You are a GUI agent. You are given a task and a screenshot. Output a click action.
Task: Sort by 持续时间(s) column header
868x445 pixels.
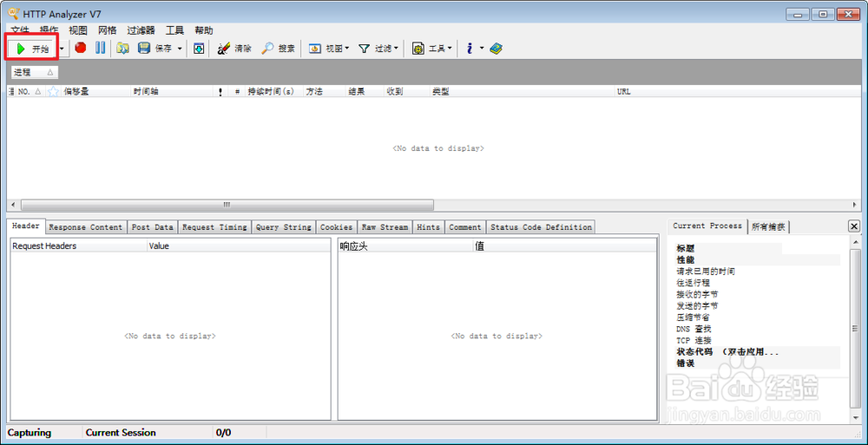point(274,92)
